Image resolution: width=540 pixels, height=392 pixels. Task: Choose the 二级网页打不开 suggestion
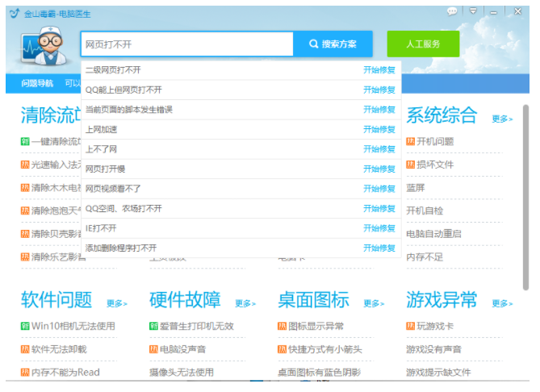(x=113, y=70)
